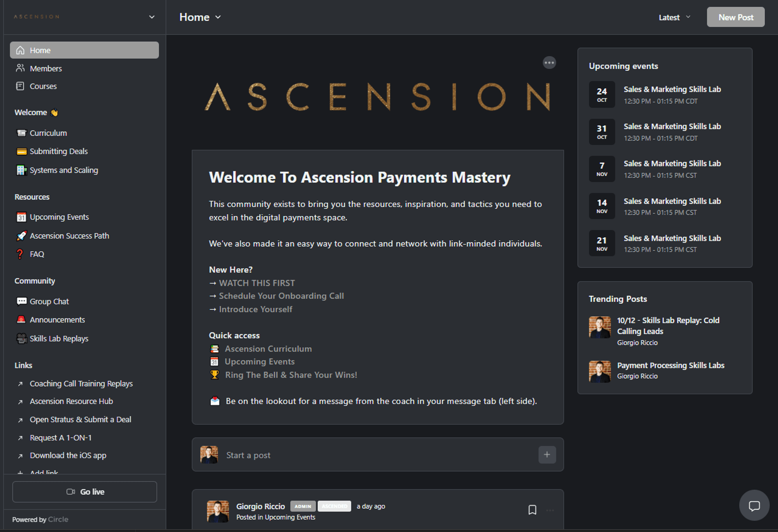Click the Go live button
The image size is (778, 532).
pos(85,492)
